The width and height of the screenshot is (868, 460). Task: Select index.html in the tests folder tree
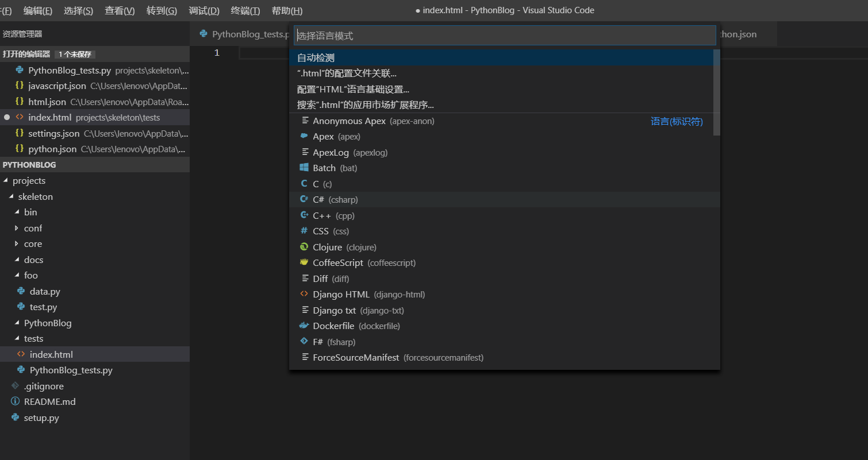[x=95, y=354]
